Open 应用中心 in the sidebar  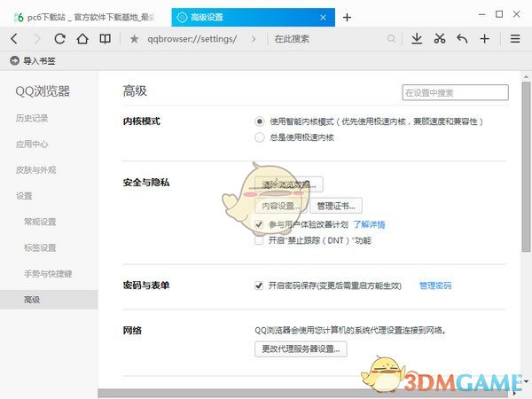click(x=32, y=145)
